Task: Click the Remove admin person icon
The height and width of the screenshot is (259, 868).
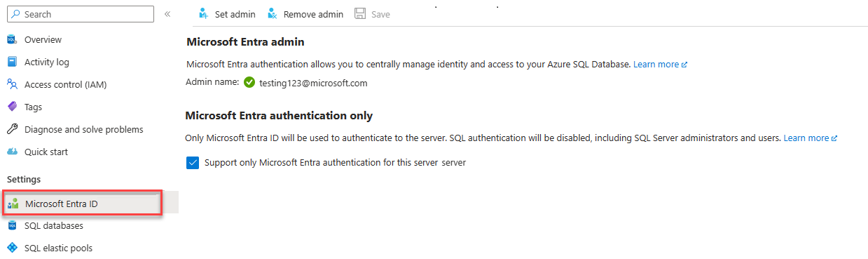Action: [273, 14]
